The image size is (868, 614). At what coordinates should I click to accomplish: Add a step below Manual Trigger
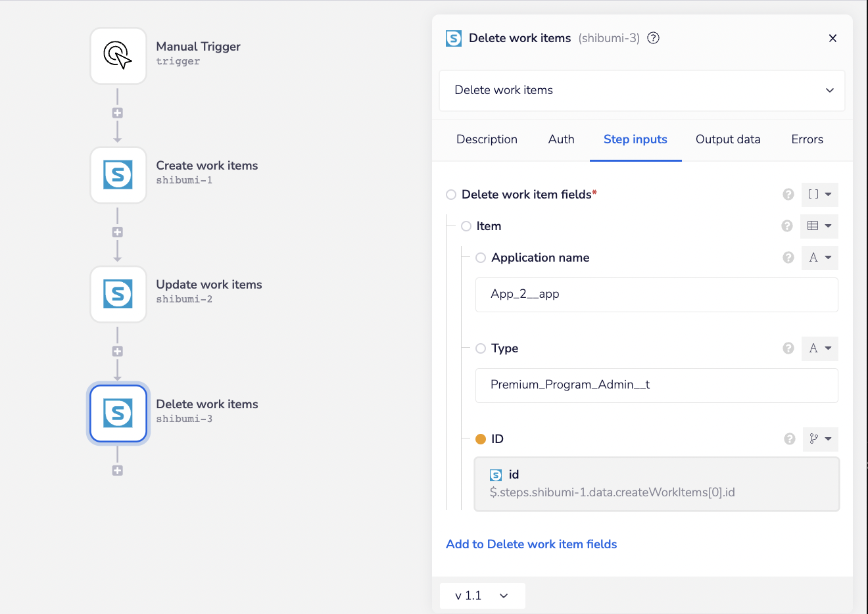point(118,113)
